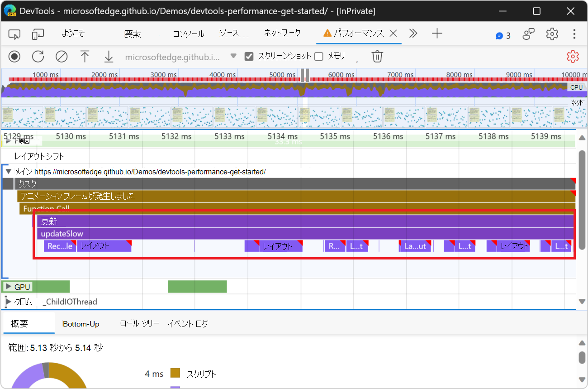Uncheck the スクリーンショット checkbox
This screenshot has width=588, height=389.
(249, 57)
